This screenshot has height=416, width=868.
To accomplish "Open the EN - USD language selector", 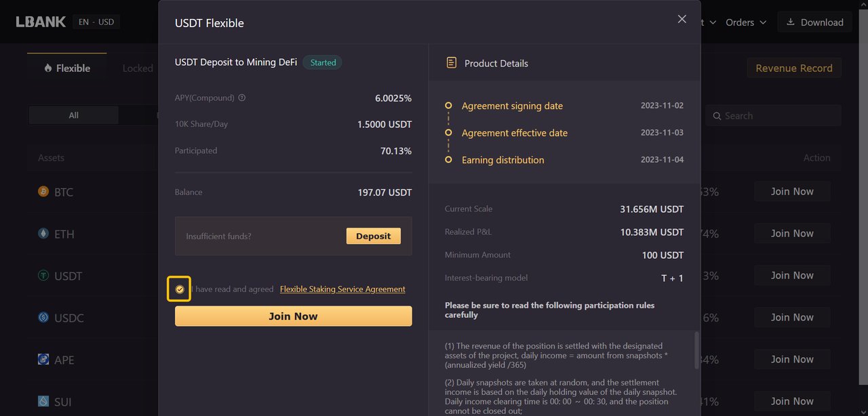I will [x=96, y=22].
